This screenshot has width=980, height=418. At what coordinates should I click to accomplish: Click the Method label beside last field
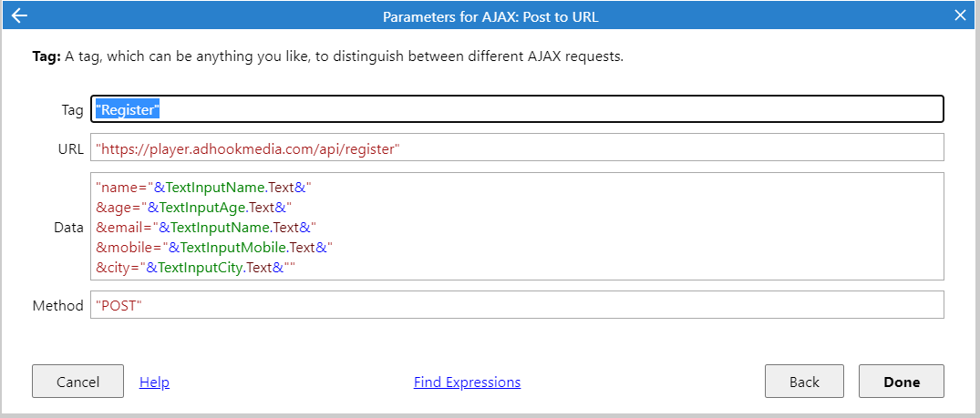click(58, 306)
